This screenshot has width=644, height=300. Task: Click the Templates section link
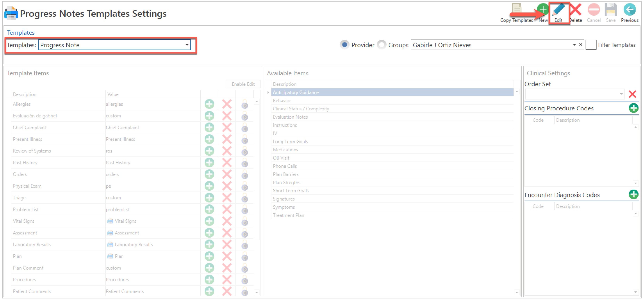click(21, 33)
